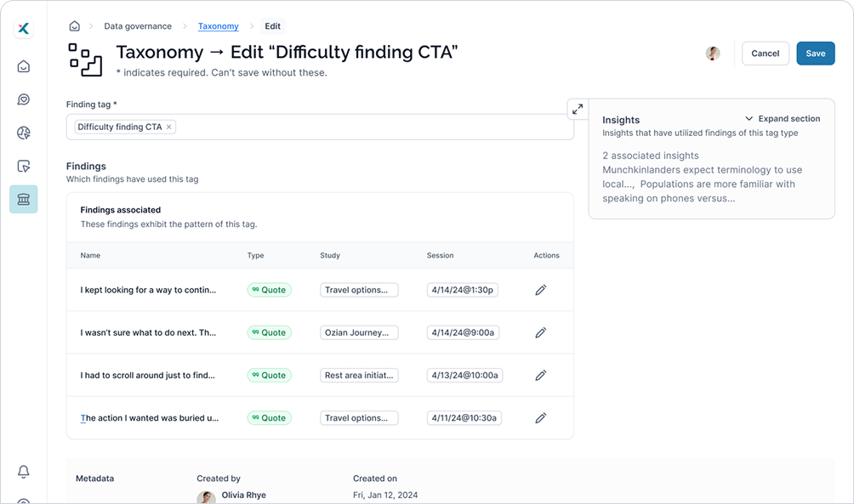The image size is (854, 504).
Task: Open the globe icon in sidebar
Action: (24, 133)
